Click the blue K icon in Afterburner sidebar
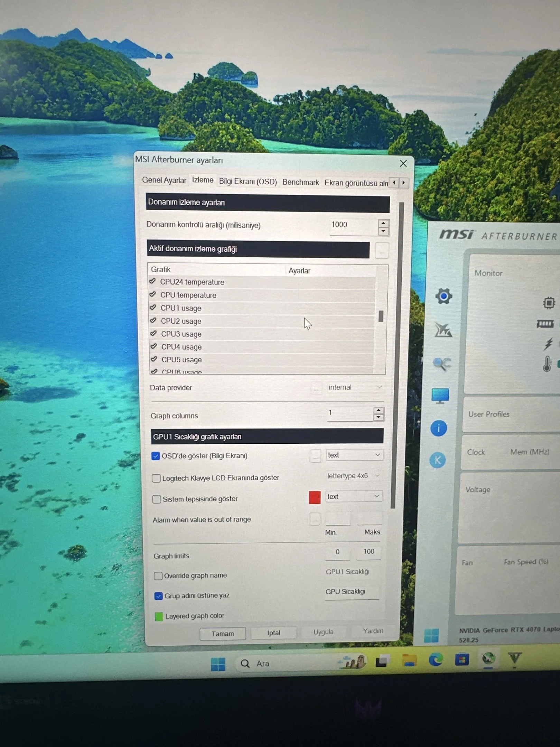This screenshot has height=747, width=560. point(438,460)
